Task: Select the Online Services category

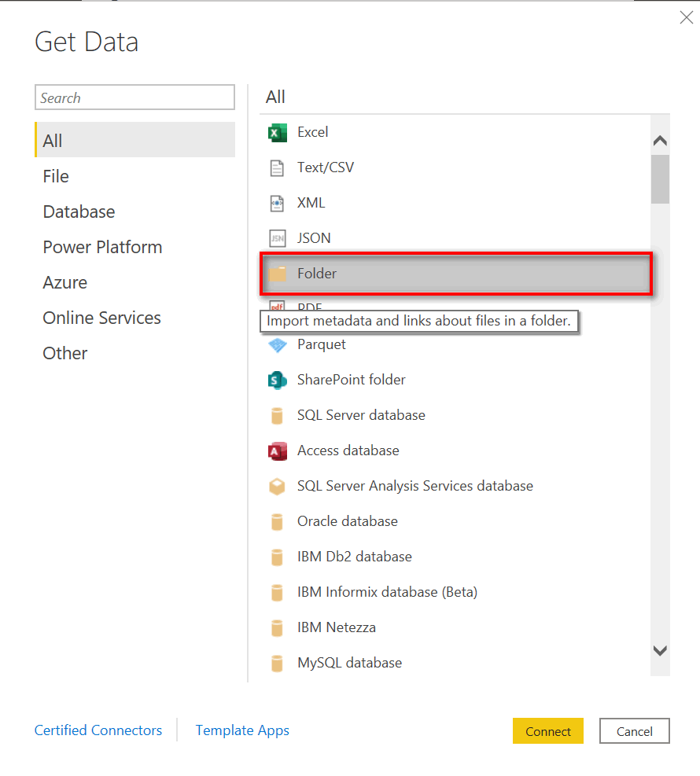Action: (134, 318)
